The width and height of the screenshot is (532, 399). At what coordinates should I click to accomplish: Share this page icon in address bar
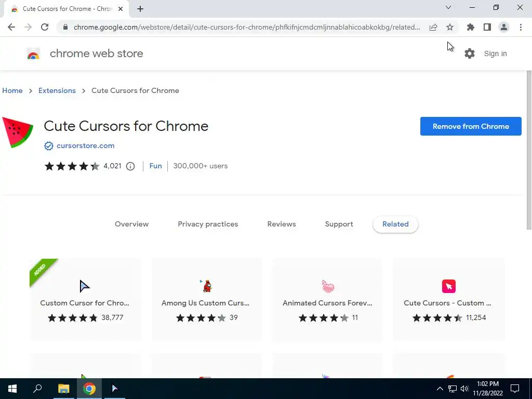coord(433,27)
